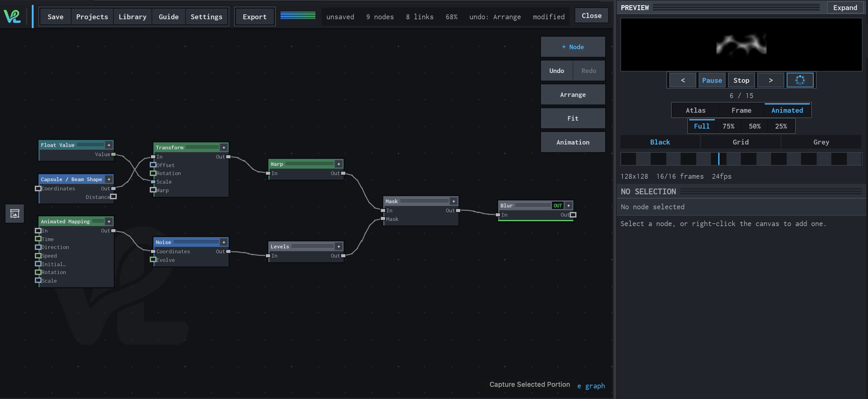Click Animated Mapping Speed port
The width and height of the screenshot is (868, 399).
pos(38,256)
